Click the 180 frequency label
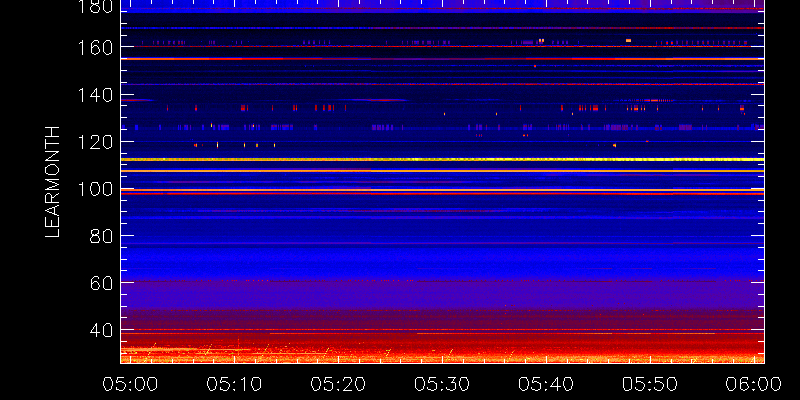Screen dimensions: 800x400 [96, 7]
